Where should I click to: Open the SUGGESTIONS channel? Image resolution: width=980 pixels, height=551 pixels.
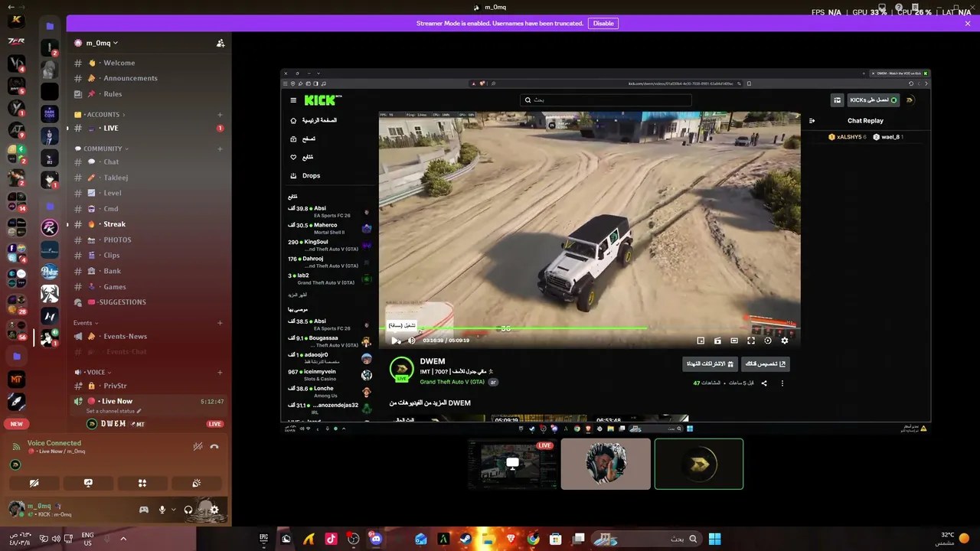click(149, 302)
